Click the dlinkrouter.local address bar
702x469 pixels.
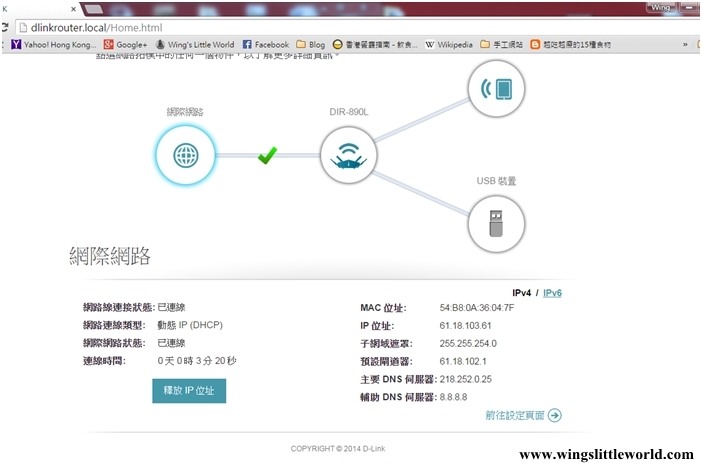[x=300, y=27]
